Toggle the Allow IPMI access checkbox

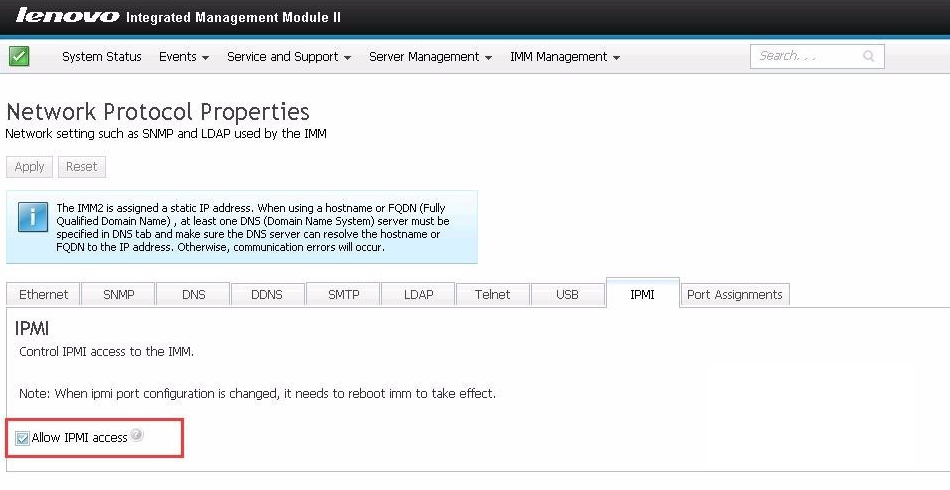(22, 438)
